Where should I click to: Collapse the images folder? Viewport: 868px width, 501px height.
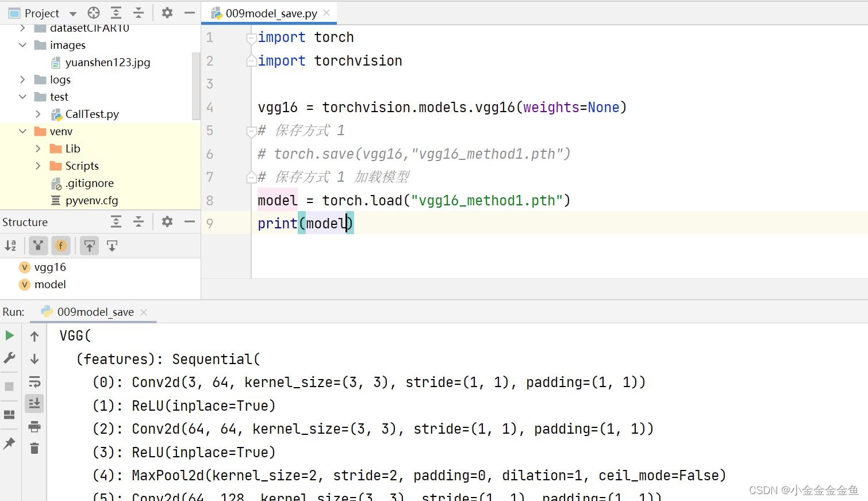tap(22, 45)
